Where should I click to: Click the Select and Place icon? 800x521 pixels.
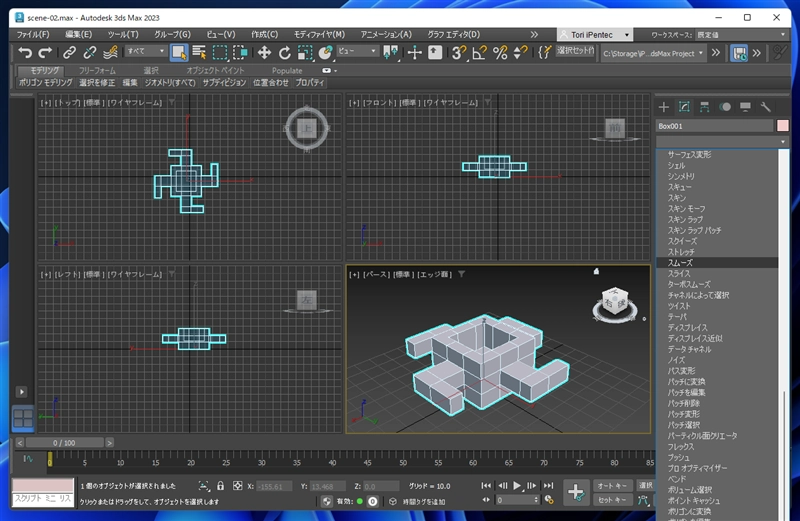coord(325,52)
